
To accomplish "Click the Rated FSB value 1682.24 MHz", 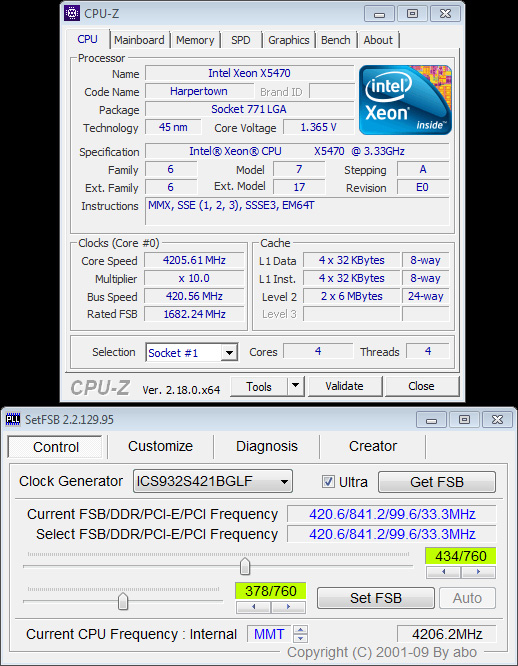I will (x=194, y=314).
